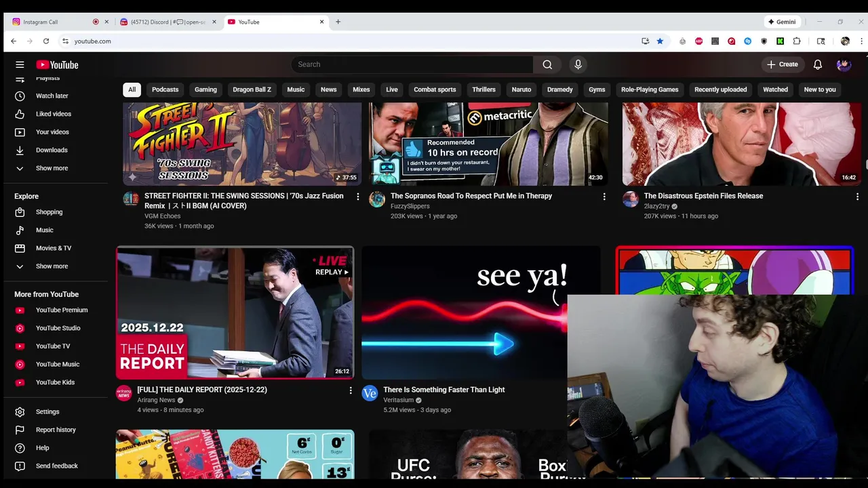Open Help in sidebar

[x=42, y=448]
